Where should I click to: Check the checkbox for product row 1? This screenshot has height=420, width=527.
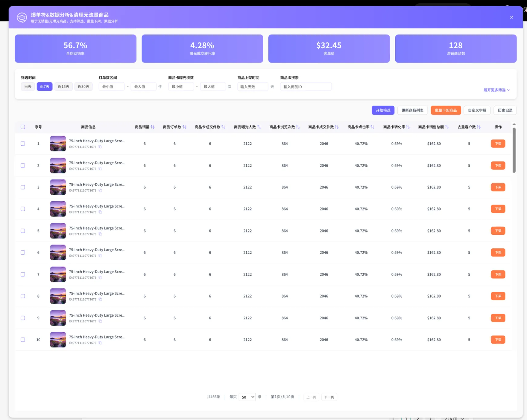point(23,143)
